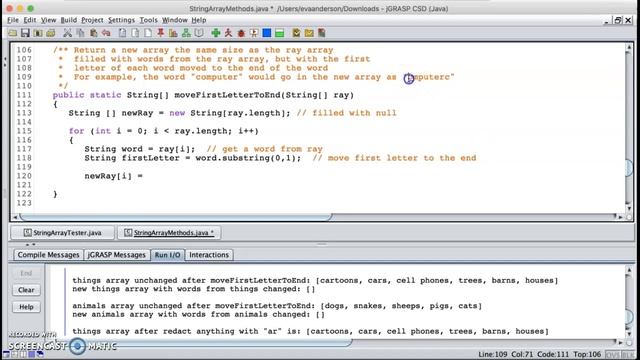Click the editor horizontal scrollbar thumb

click(x=176, y=217)
